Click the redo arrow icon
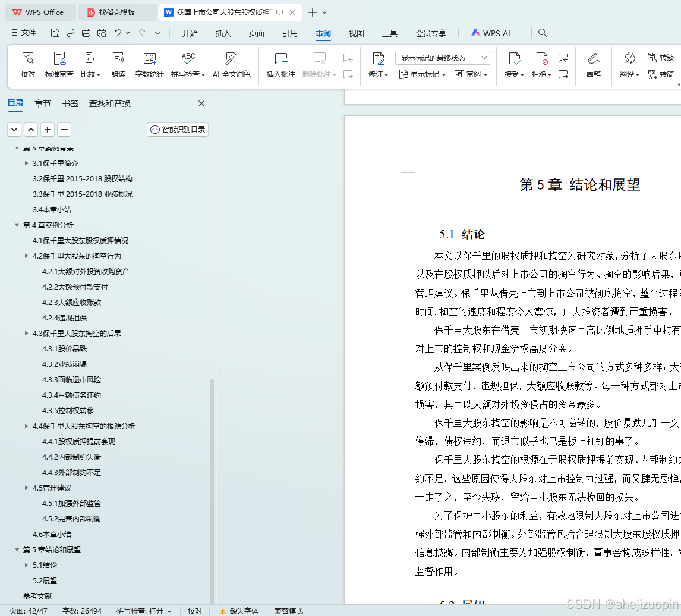The height and width of the screenshot is (616, 681). [141, 33]
